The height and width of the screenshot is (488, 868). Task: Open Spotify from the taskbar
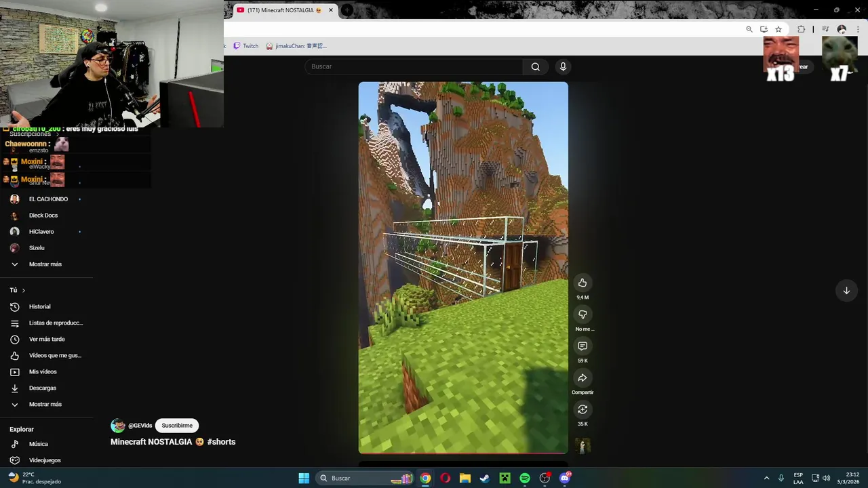pyautogui.click(x=524, y=478)
